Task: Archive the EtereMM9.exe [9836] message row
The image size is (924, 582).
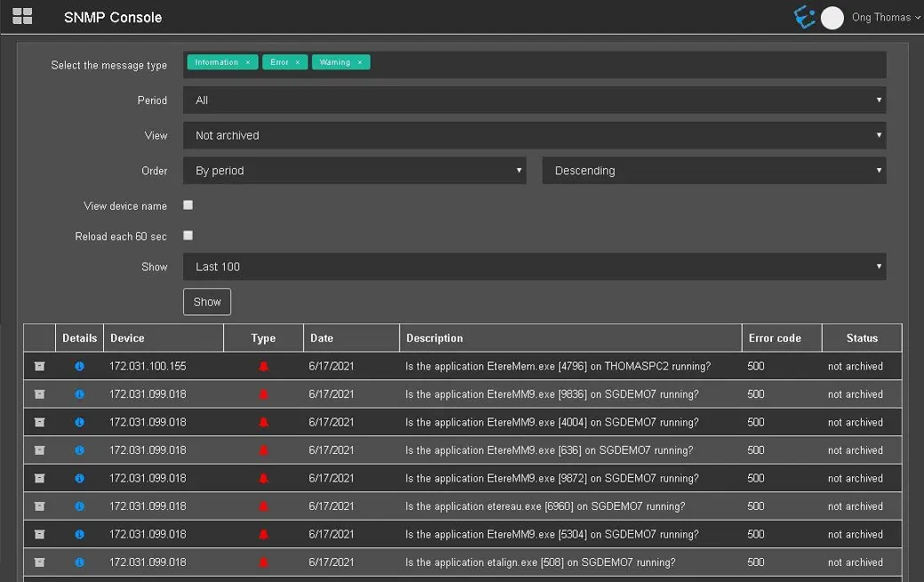Action: [x=39, y=395]
